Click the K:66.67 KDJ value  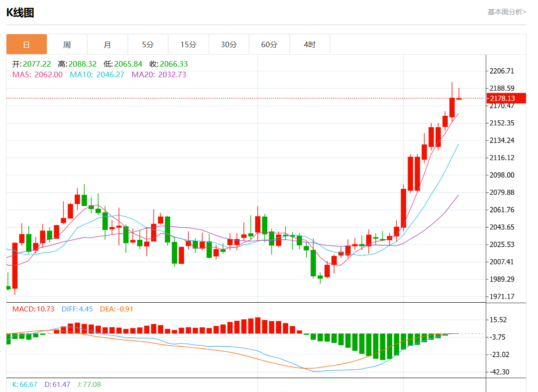[25, 385]
